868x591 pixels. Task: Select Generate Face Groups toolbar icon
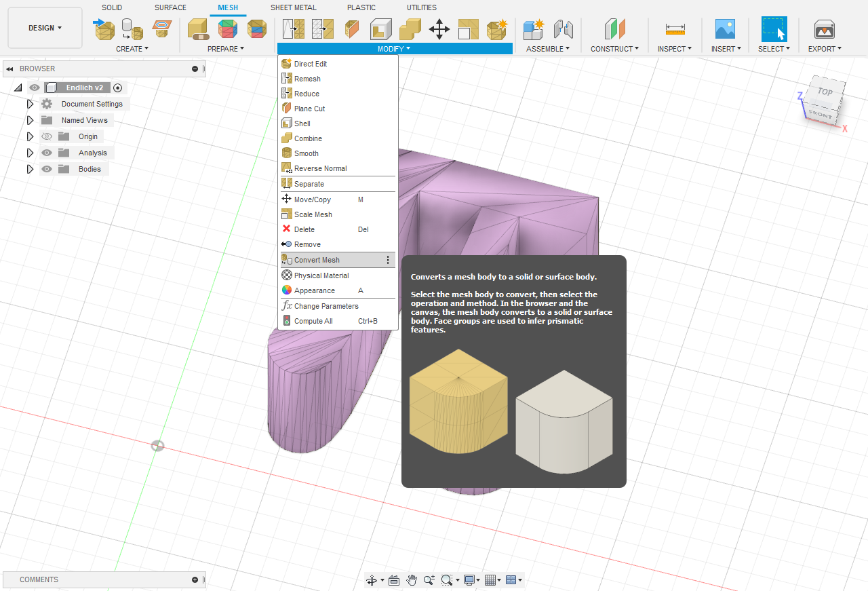coord(228,29)
